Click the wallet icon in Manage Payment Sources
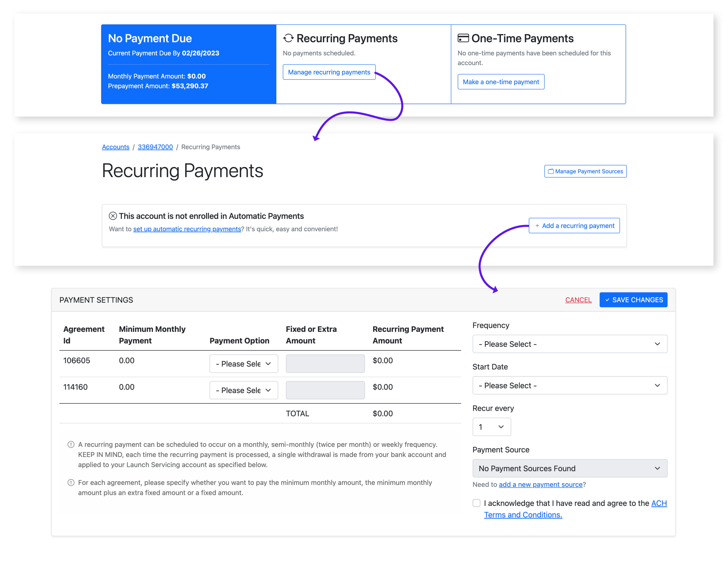Image resolution: width=728 pixels, height=569 pixels. (x=551, y=171)
